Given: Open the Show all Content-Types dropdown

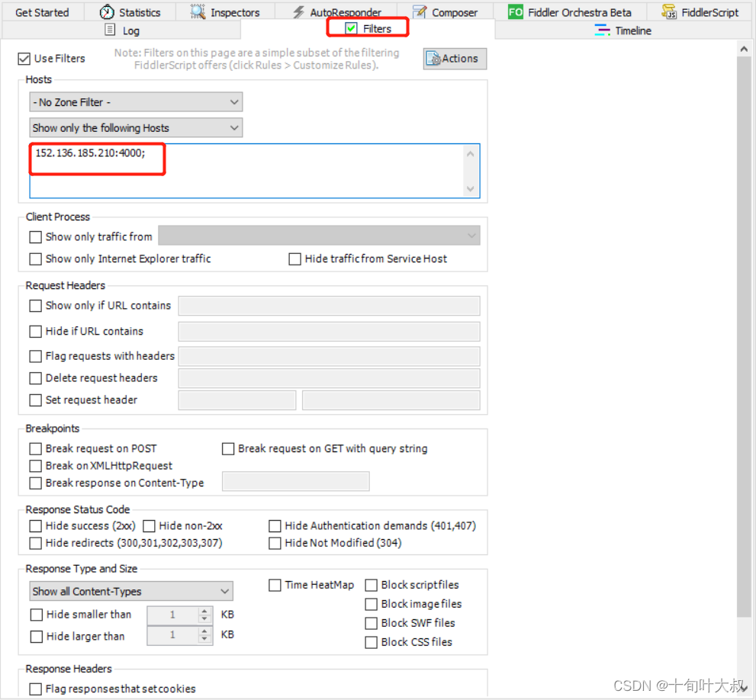Looking at the screenshot, I should (x=131, y=592).
